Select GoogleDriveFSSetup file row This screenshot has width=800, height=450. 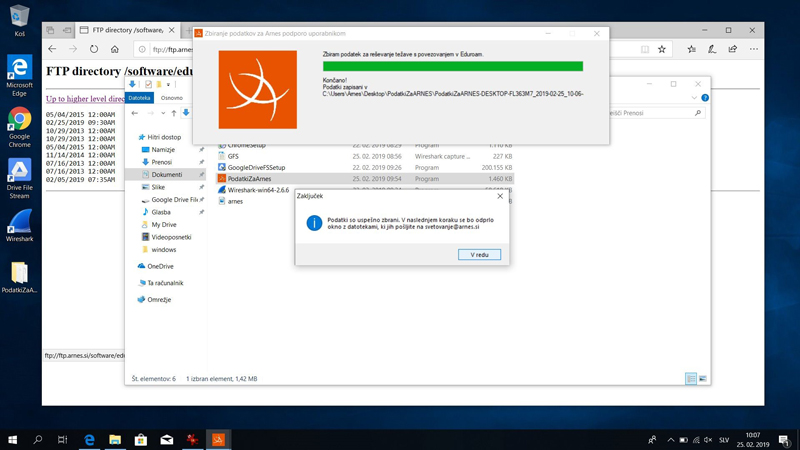click(x=365, y=167)
